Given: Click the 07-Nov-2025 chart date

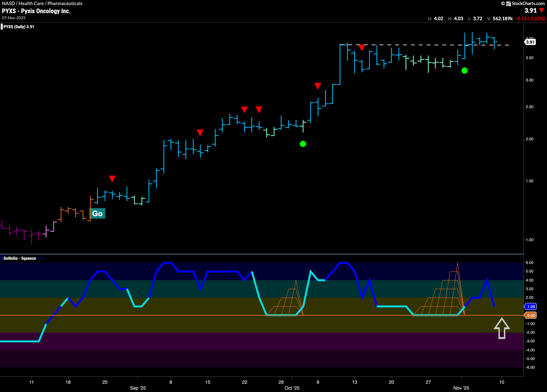Looking at the screenshot, I should tap(13, 18).
